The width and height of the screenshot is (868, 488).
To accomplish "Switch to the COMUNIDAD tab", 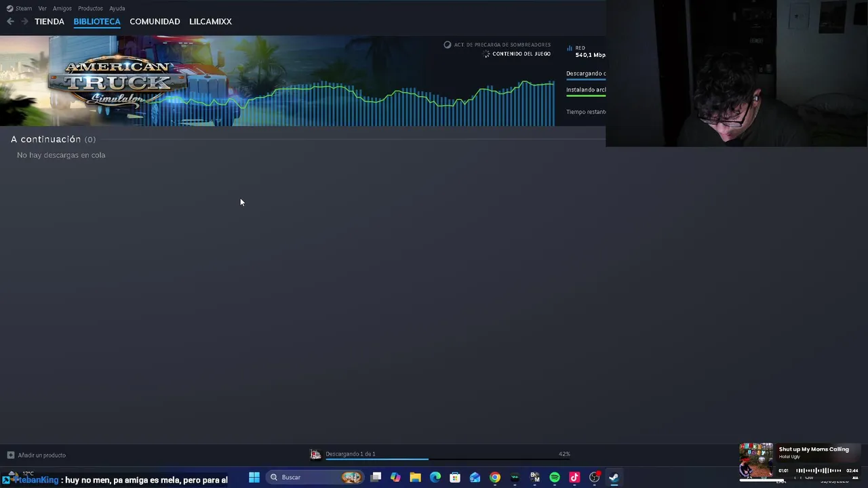I will [155, 22].
